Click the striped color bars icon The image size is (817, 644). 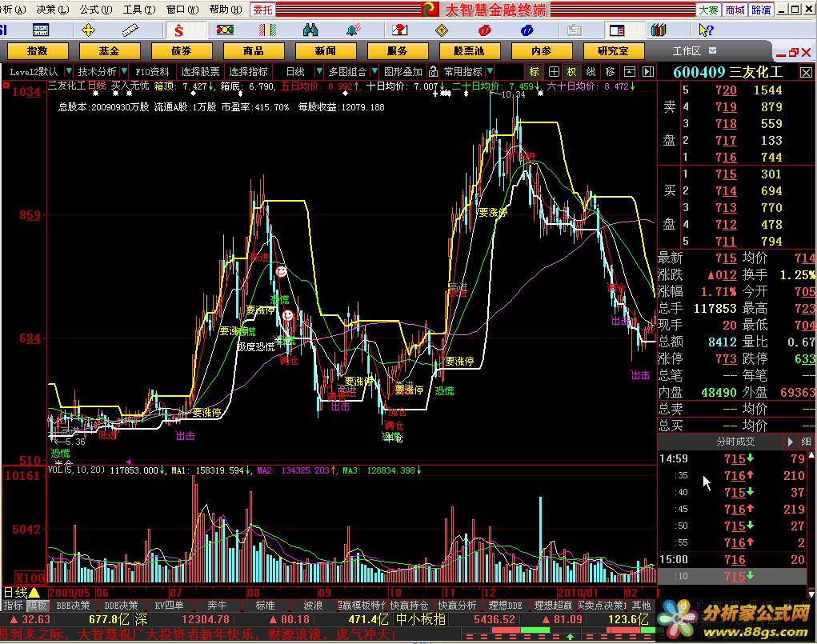pyautogui.click(x=267, y=30)
